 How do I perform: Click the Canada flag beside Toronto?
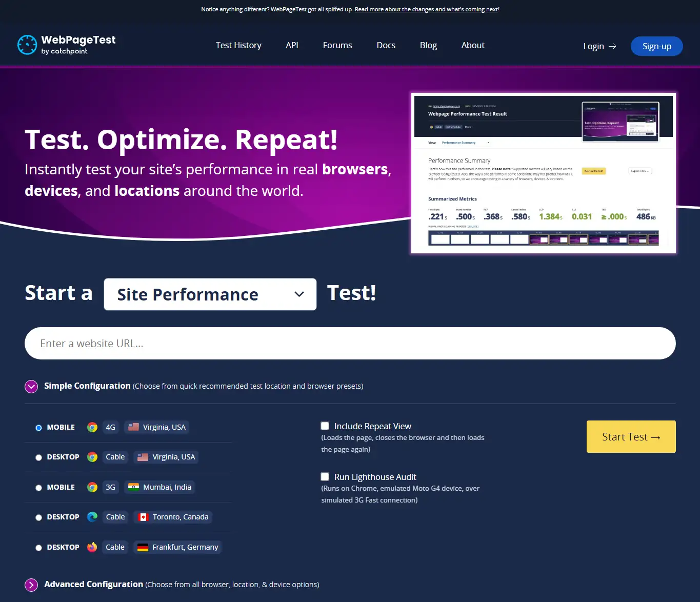pos(143,517)
